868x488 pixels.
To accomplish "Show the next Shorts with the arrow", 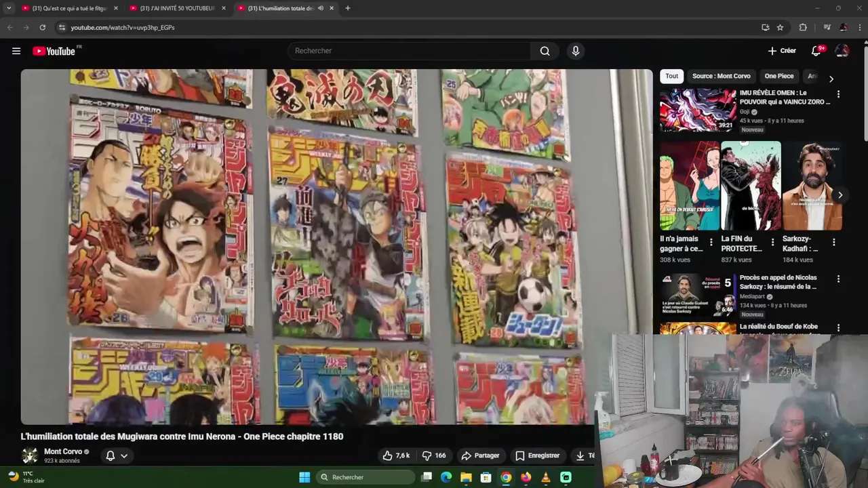I will 840,195.
